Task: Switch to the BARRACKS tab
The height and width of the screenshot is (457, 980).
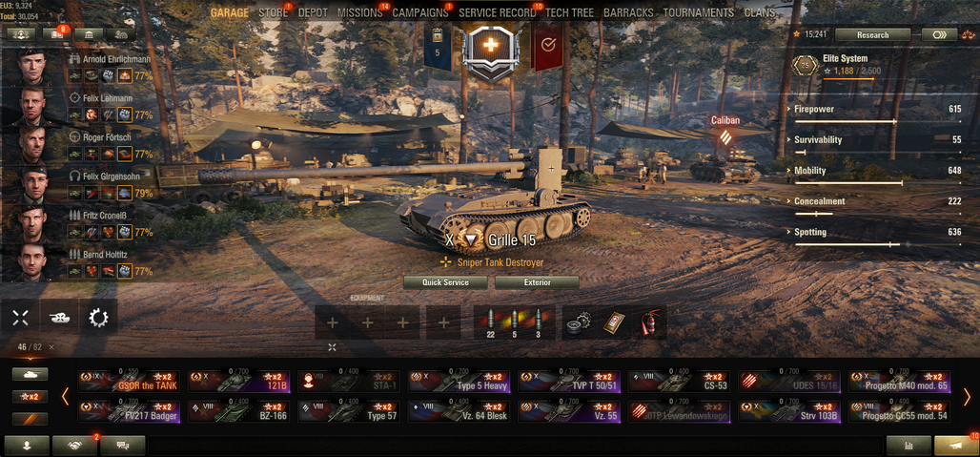Action: click(628, 12)
